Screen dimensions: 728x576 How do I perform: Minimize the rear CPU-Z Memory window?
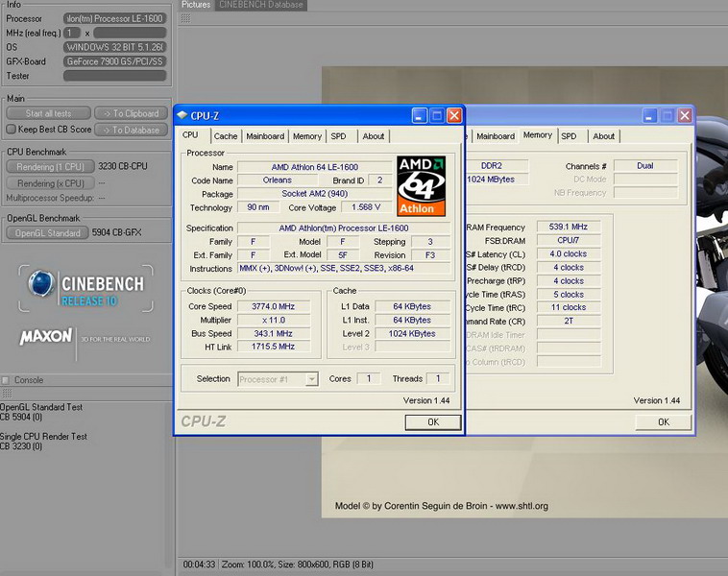[649, 115]
